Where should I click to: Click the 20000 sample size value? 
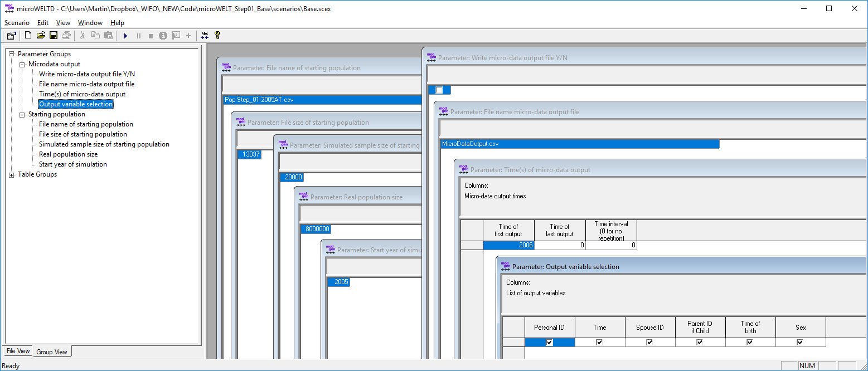pos(292,177)
